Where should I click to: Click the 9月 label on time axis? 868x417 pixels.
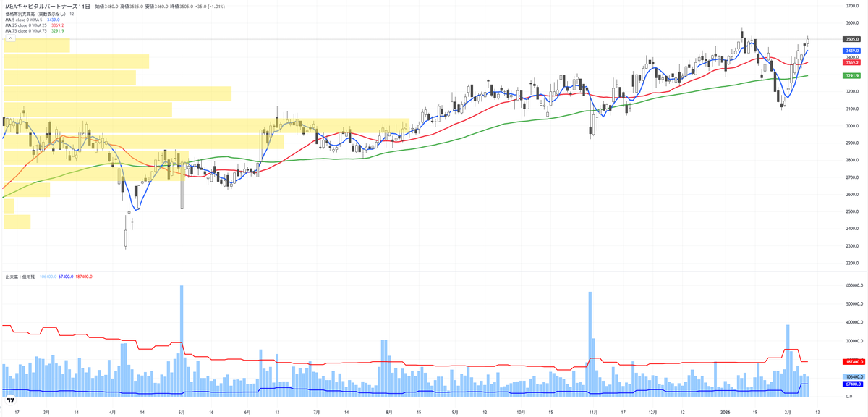(x=455, y=411)
